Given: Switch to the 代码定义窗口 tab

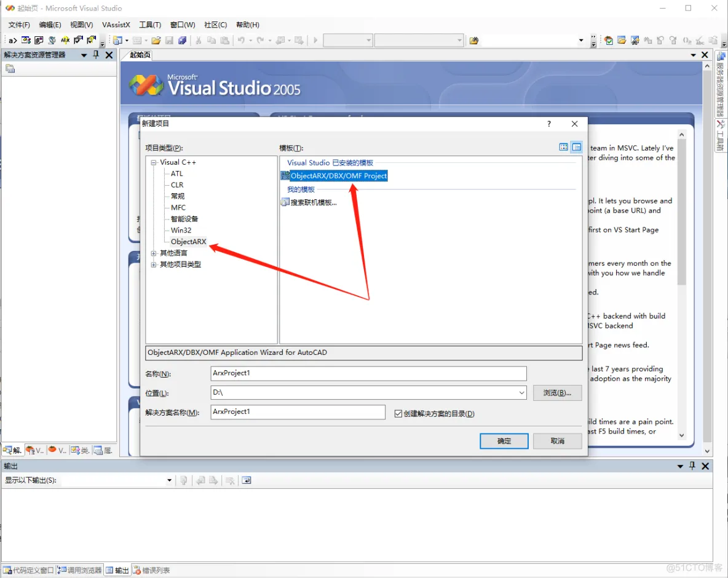Looking at the screenshot, I should coord(29,570).
